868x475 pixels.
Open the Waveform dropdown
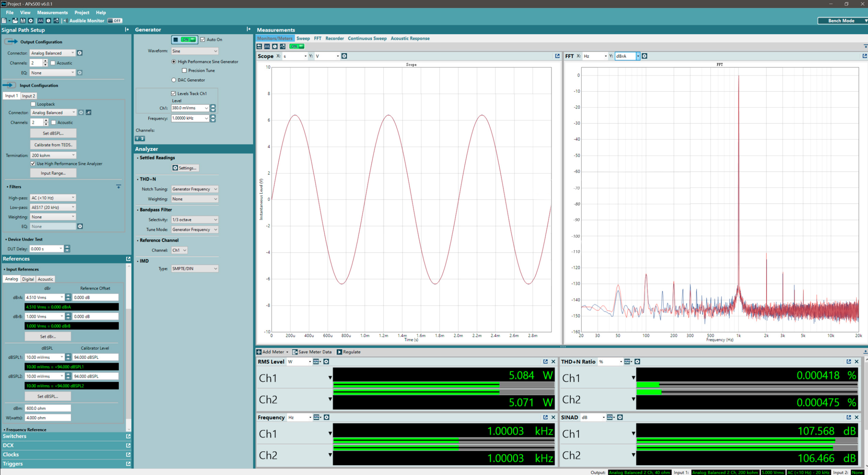pos(194,51)
